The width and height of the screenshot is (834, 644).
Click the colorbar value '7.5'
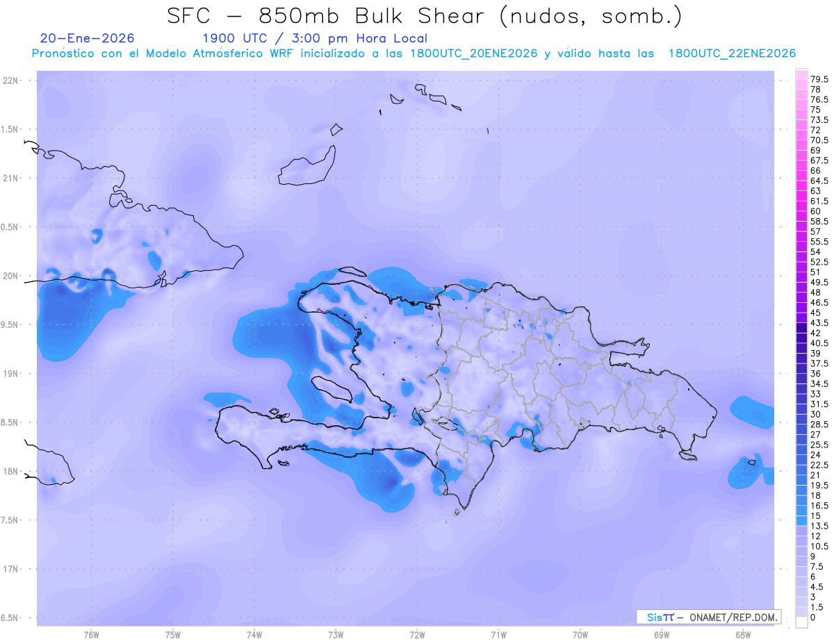click(817, 566)
